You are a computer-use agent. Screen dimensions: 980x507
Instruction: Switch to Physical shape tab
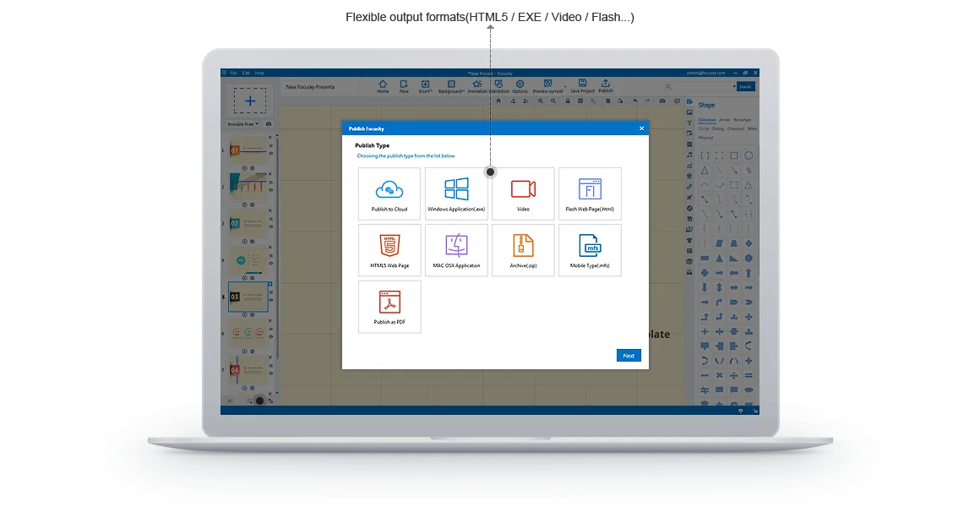click(705, 138)
